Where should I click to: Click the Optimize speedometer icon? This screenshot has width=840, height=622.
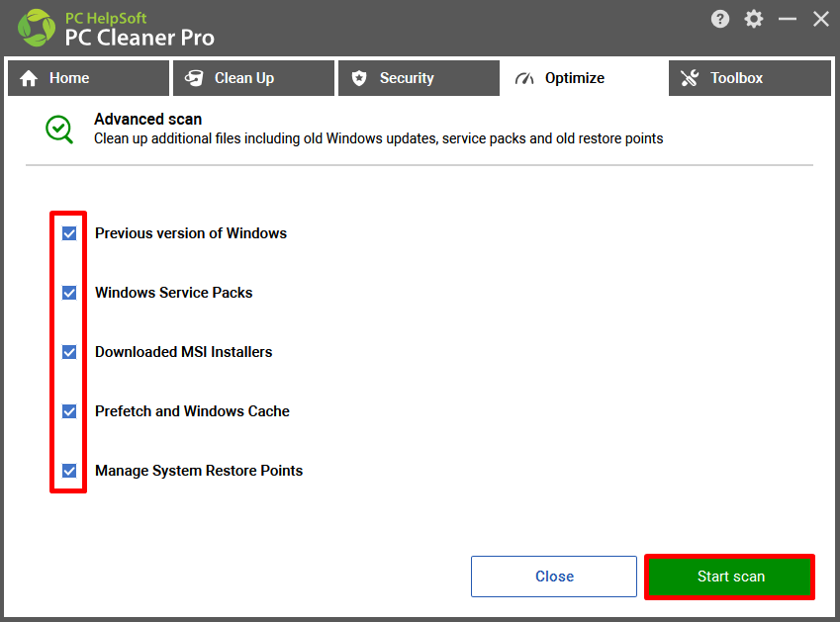[x=524, y=79]
